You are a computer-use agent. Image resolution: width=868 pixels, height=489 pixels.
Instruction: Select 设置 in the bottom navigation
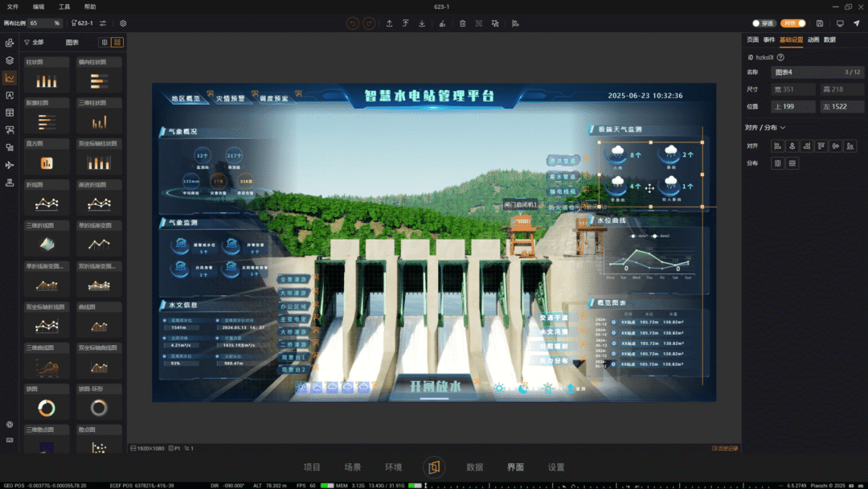pyautogui.click(x=556, y=467)
